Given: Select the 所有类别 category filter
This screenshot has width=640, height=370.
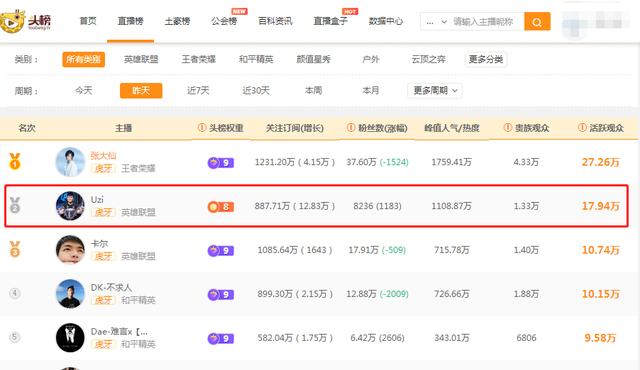Looking at the screenshot, I should pos(83,59).
